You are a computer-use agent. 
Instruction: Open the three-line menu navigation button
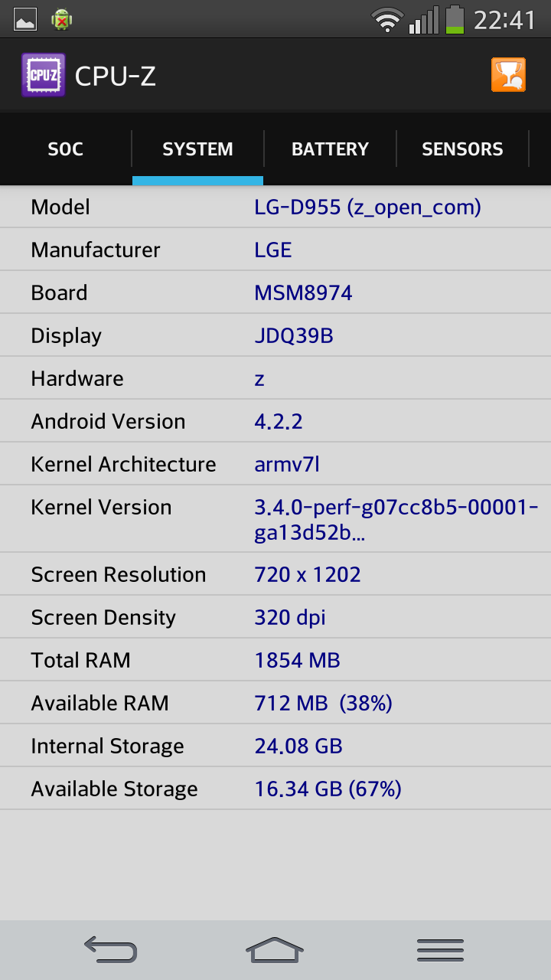(441, 950)
